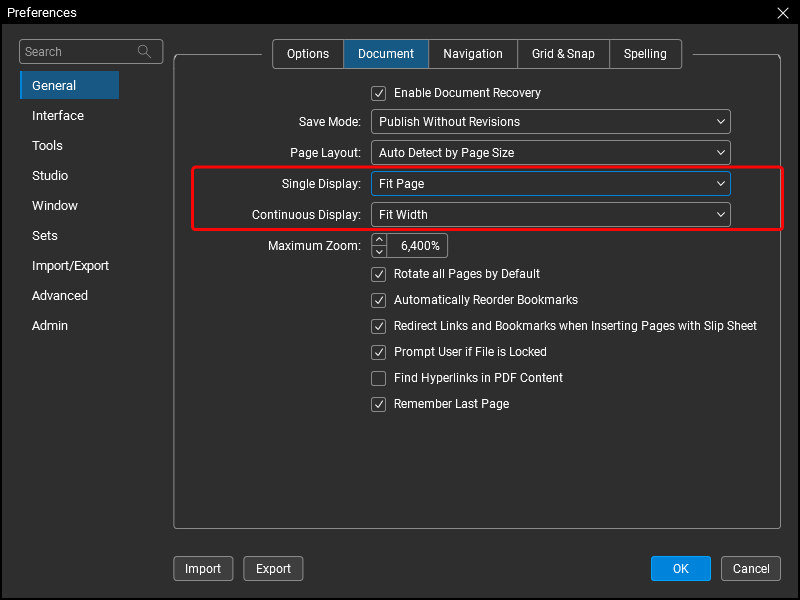Switch to the Options tab
The height and width of the screenshot is (600, 800).
(x=308, y=54)
